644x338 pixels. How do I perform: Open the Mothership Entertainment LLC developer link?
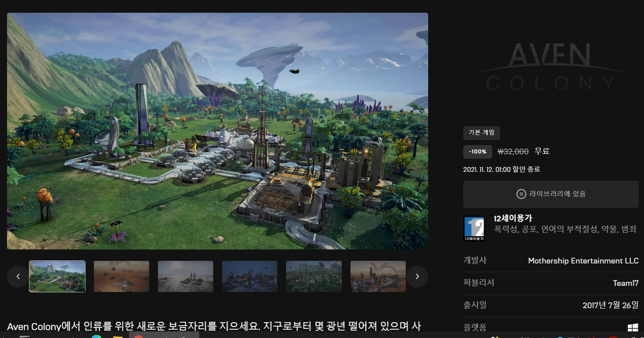[583, 261]
